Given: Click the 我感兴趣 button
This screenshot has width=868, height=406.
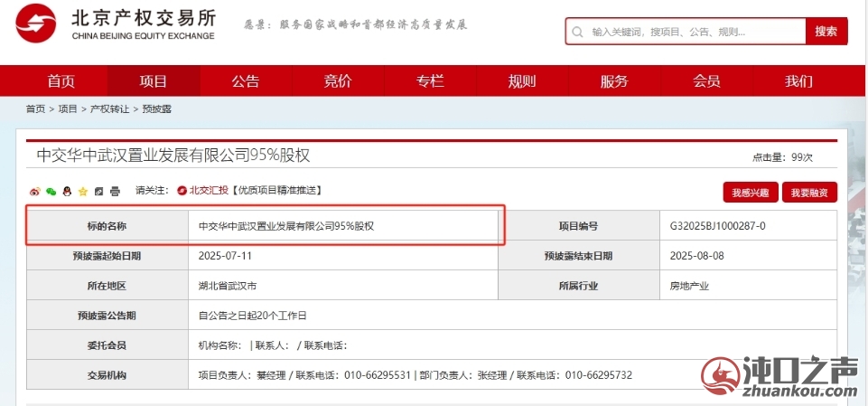Looking at the screenshot, I should click(751, 193).
